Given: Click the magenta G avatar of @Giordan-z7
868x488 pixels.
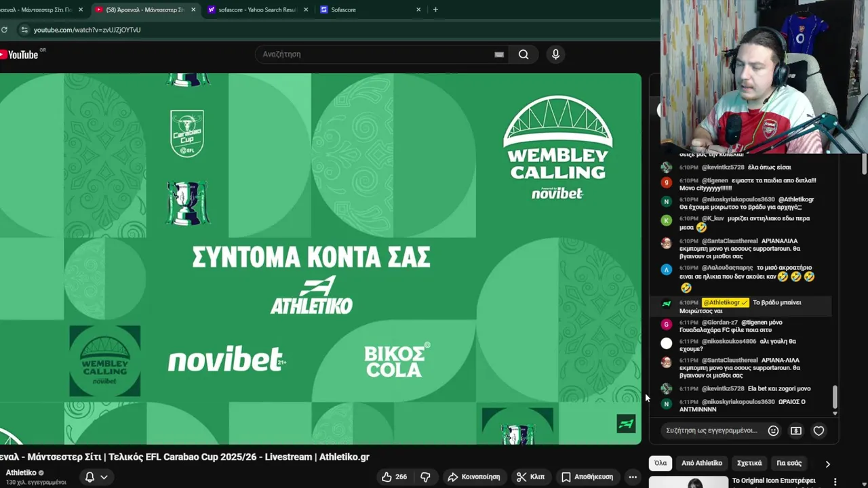Looking at the screenshot, I should click(667, 325).
